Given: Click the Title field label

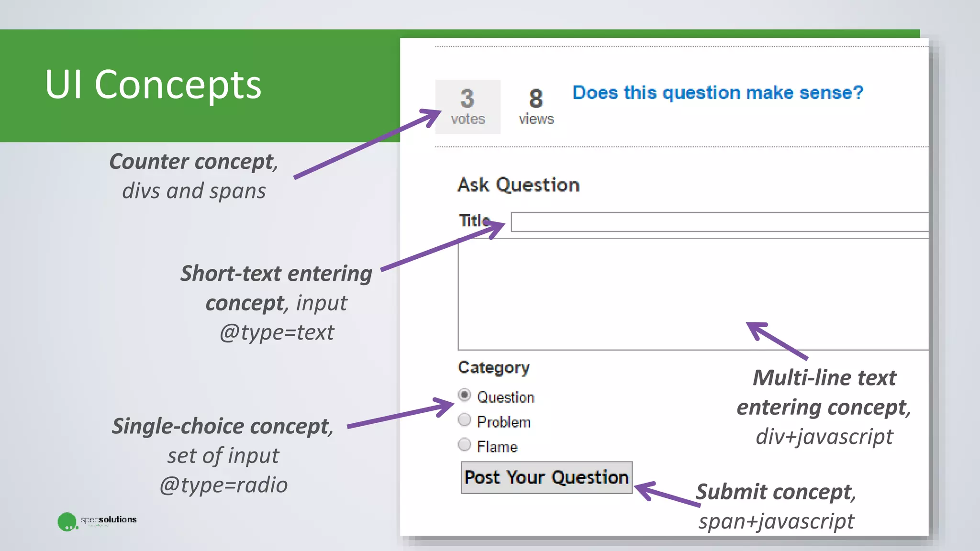Looking at the screenshot, I should pyautogui.click(x=474, y=220).
